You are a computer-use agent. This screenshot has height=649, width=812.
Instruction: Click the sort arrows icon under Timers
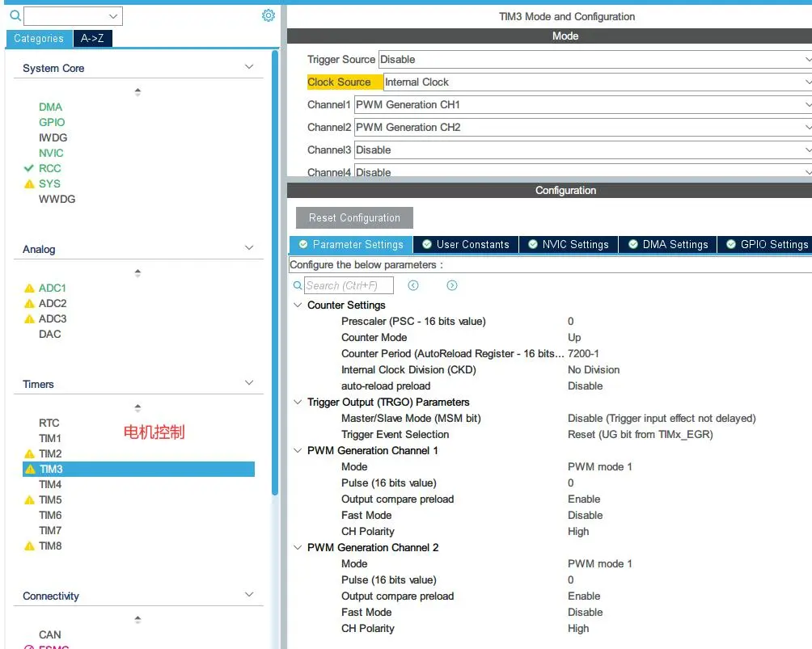coord(137,408)
